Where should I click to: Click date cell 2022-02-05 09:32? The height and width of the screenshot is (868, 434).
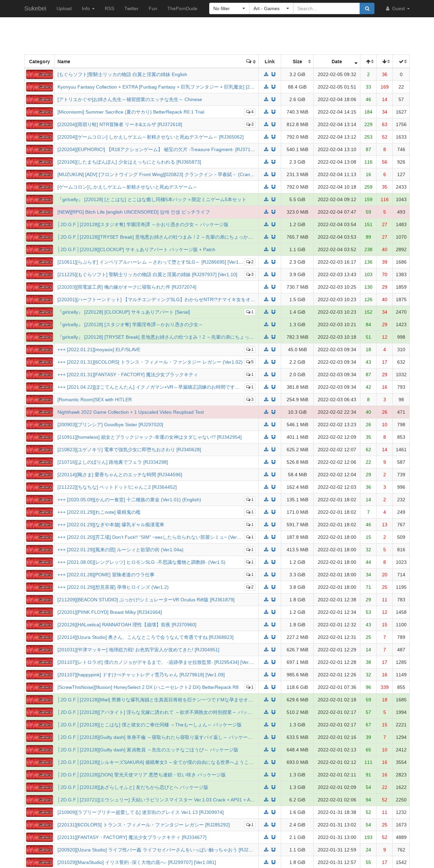click(x=337, y=74)
